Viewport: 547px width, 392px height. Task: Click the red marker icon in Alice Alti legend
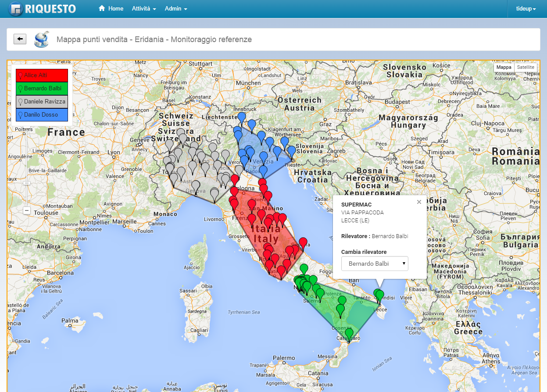tap(20, 75)
